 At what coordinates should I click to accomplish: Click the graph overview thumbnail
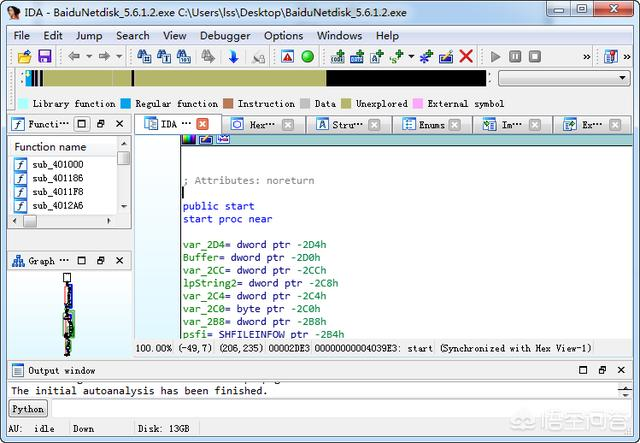(x=69, y=314)
